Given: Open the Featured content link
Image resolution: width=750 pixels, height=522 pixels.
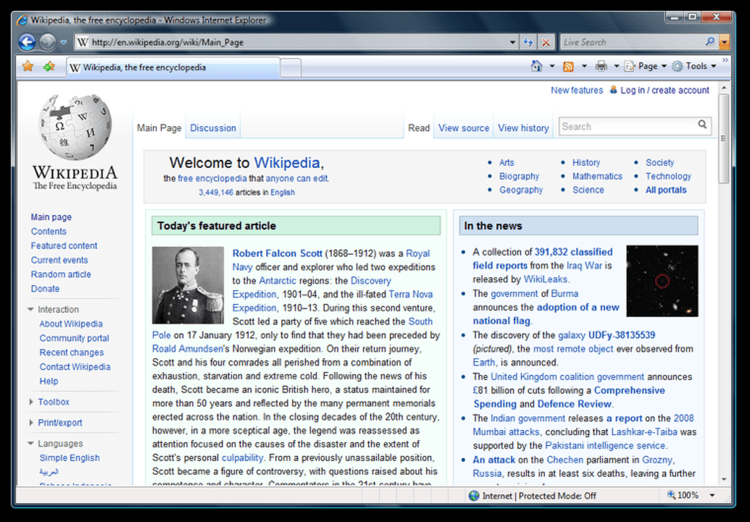Looking at the screenshot, I should [x=64, y=245].
